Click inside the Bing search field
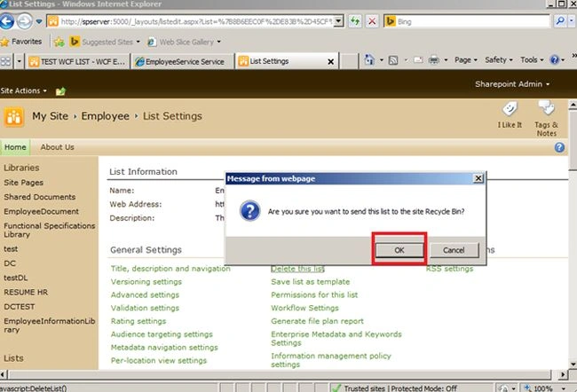 click(472, 21)
